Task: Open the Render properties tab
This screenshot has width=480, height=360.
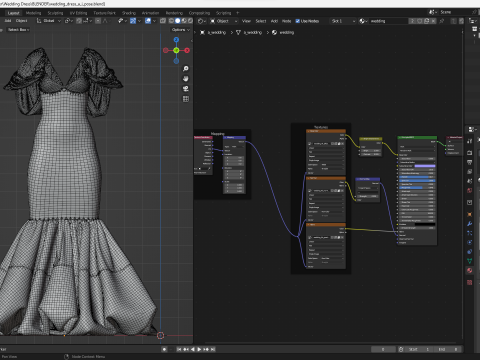Action: pyautogui.click(x=470, y=153)
